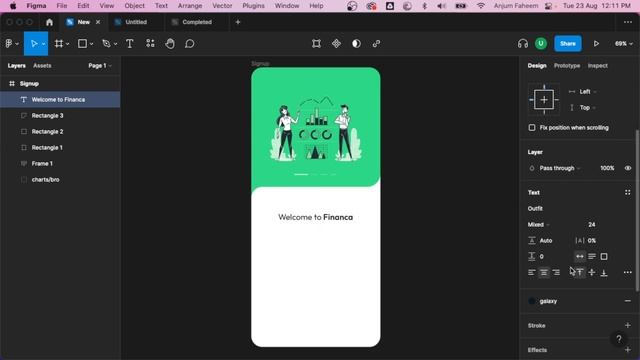Screen dimensions: 640x360
Task: Open the Untitled file tab
Action: click(136, 22)
